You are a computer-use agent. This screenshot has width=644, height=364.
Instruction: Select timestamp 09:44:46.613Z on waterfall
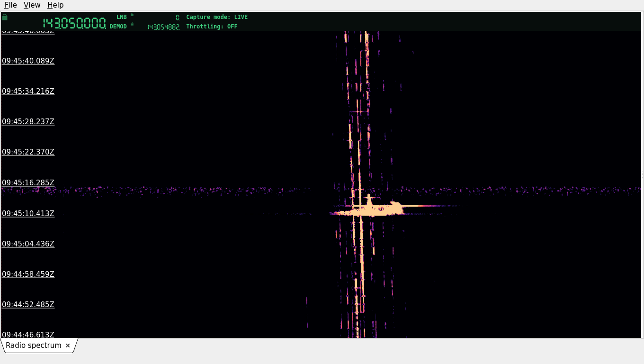(28, 335)
